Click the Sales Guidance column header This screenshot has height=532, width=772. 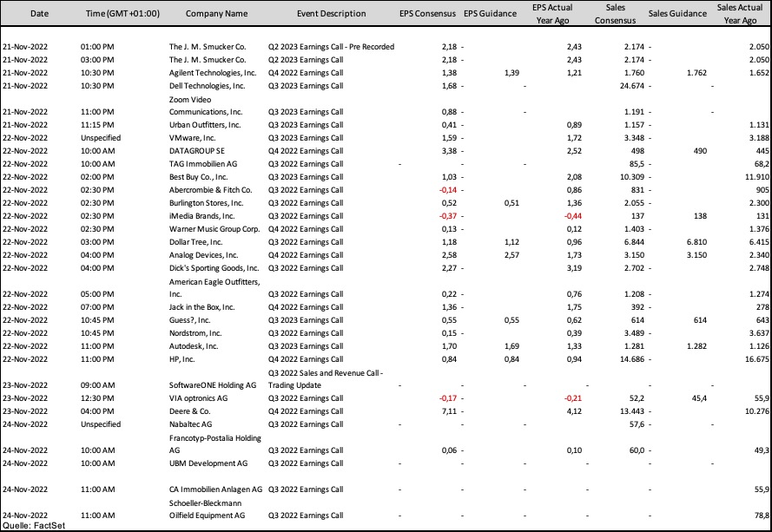tap(677, 14)
